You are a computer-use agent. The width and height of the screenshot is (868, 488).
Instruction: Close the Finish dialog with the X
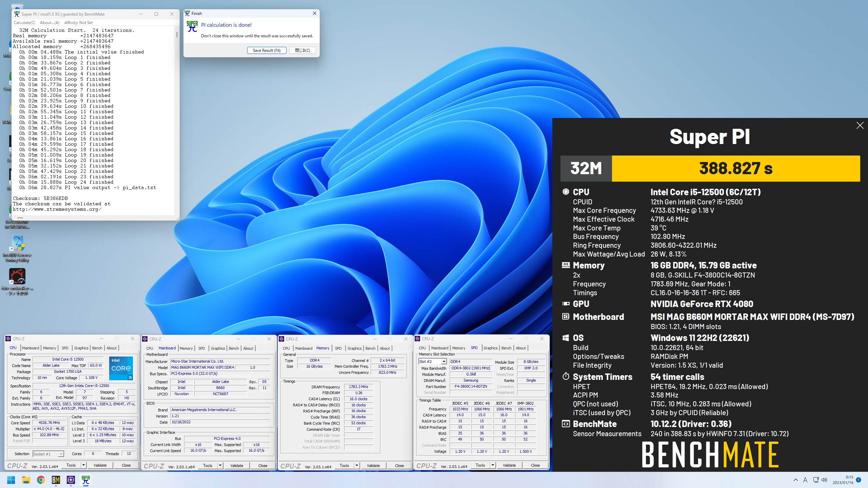coord(314,13)
